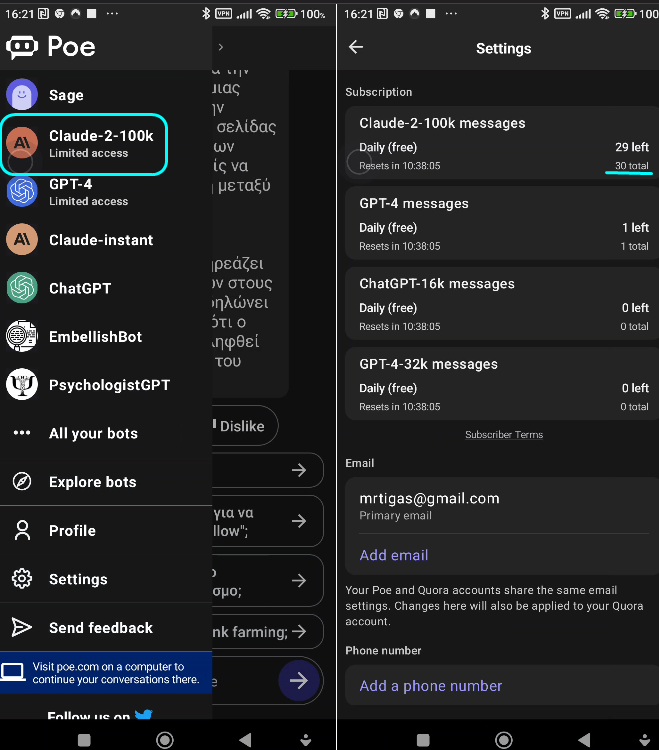Screen dimensions: 659x750
Task: Open the PsychologistGPT avatar icon
Action: (22, 384)
